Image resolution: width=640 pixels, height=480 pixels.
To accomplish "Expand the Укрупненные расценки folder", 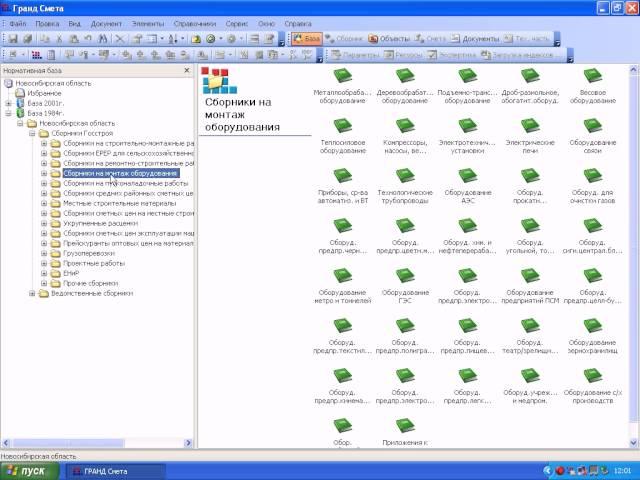I will click(x=44, y=223).
